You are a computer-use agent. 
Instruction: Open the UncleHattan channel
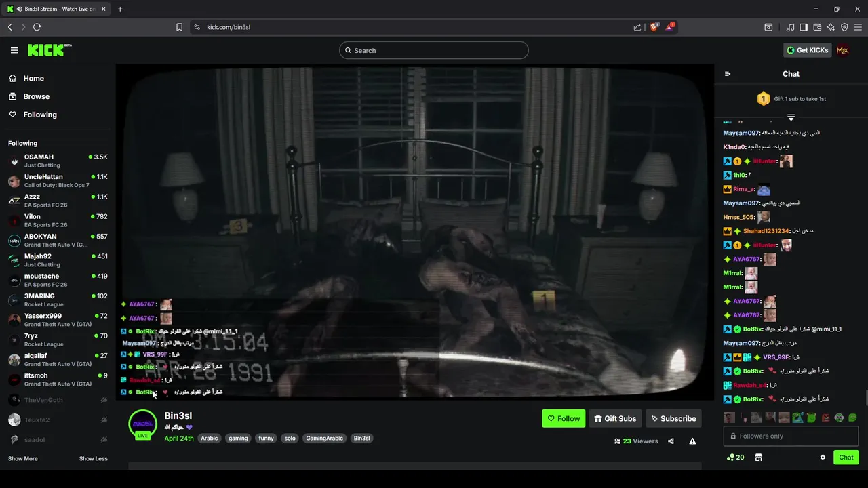[x=58, y=181]
